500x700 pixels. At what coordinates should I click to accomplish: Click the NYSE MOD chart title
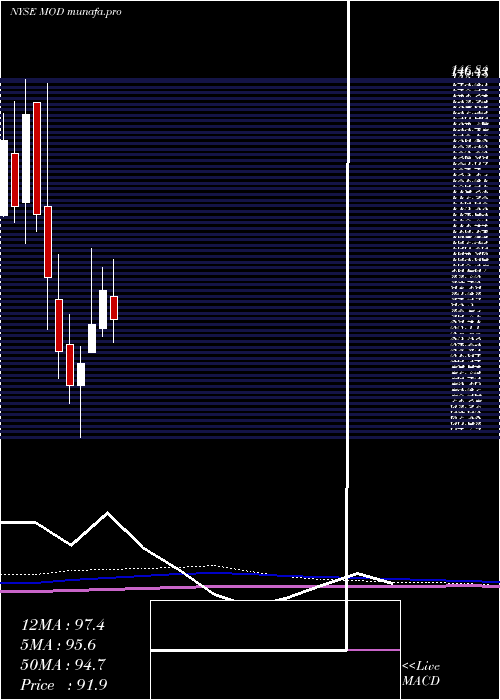pyautogui.click(x=66, y=12)
